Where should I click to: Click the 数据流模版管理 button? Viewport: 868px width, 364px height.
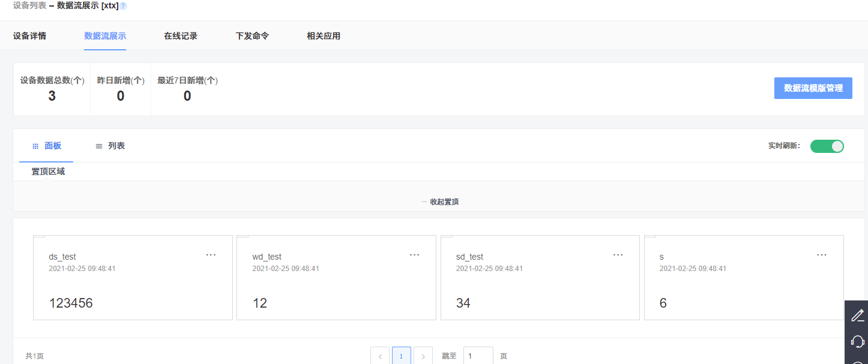[x=813, y=88]
